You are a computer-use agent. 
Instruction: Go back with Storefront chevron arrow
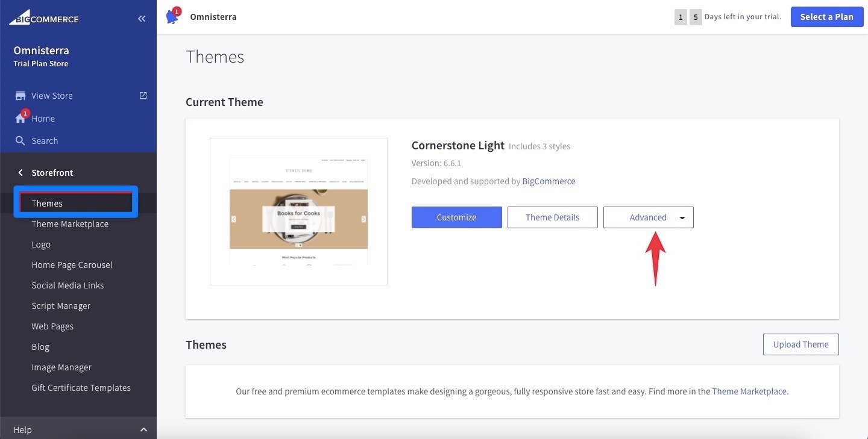pos(20,173)
